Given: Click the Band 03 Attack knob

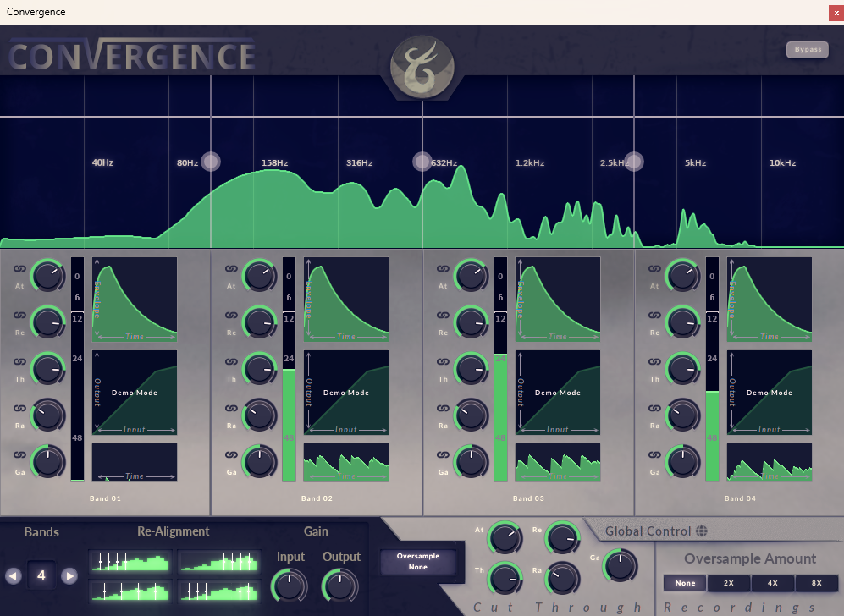Looking at the screenshot, I should 471,276.
